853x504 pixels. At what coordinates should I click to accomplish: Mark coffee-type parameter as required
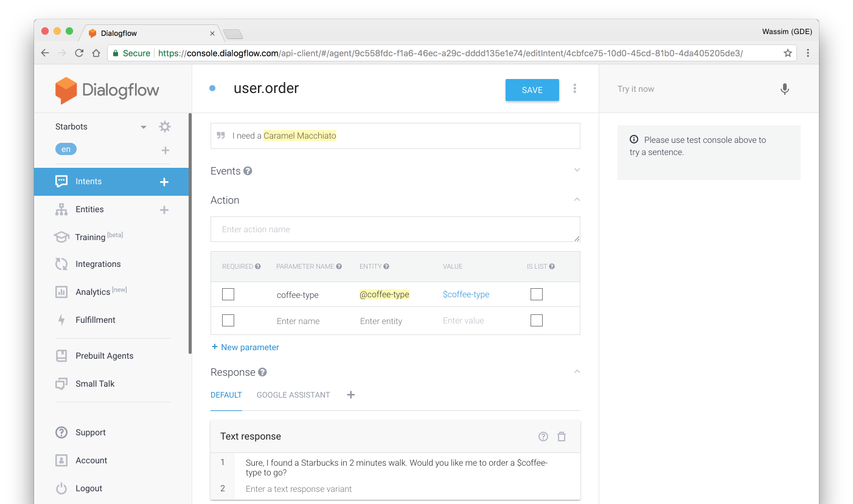pos(228,294)
